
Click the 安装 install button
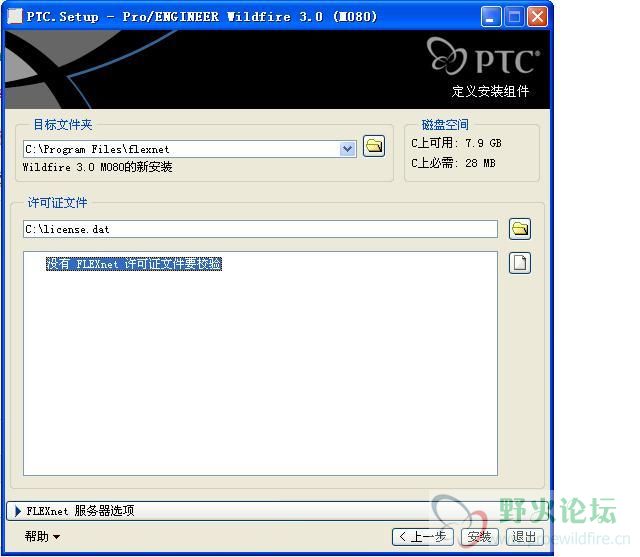tap(480, 537)
